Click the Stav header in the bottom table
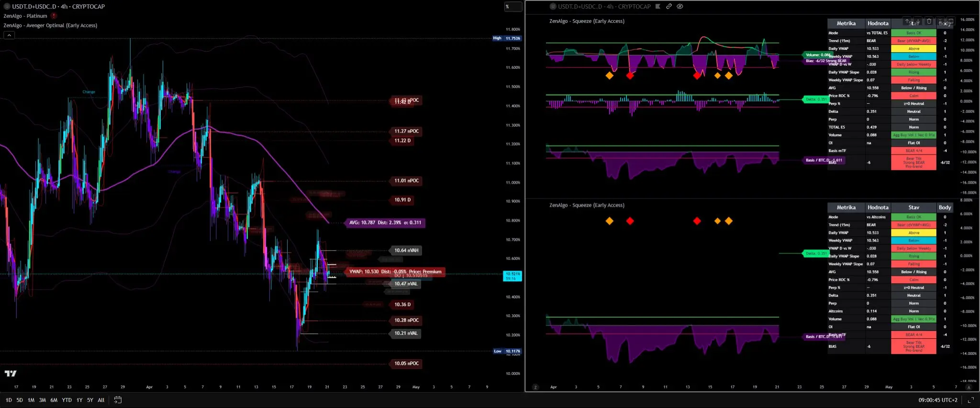The image size is (980, 408). (x=913, y=208)
